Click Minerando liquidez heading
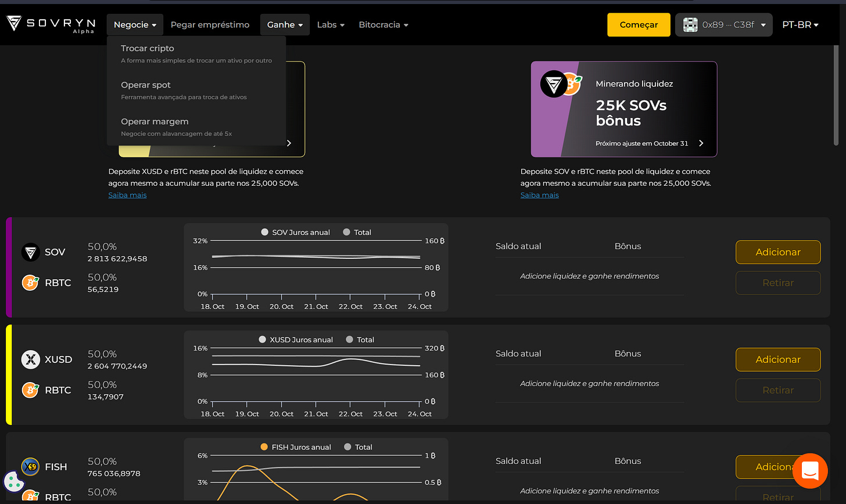 pyautogui.click(x=634, y=84)
